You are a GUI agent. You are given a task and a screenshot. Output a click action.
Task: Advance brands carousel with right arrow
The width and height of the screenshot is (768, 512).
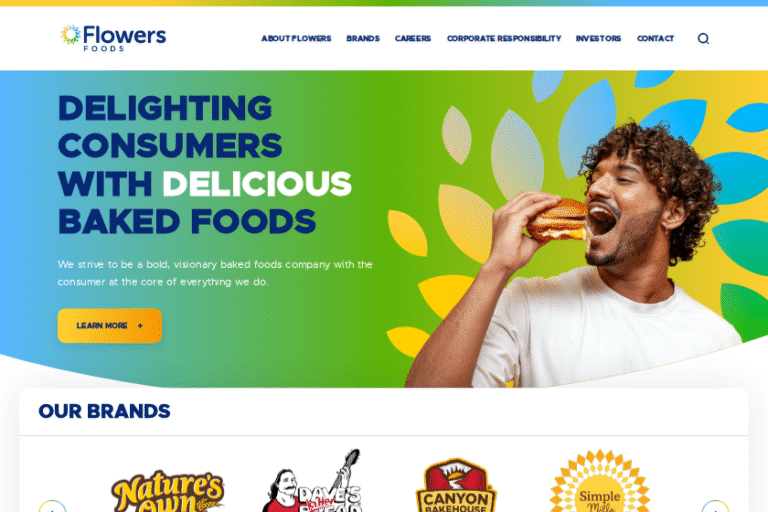click(x=715, y=507)
